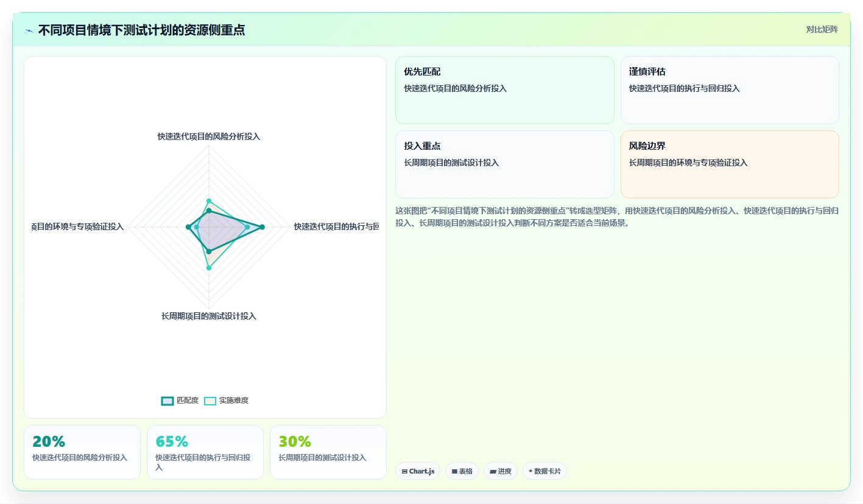
Task: Toggle the 匹配度 legend swatch
Action: point(167,401)
